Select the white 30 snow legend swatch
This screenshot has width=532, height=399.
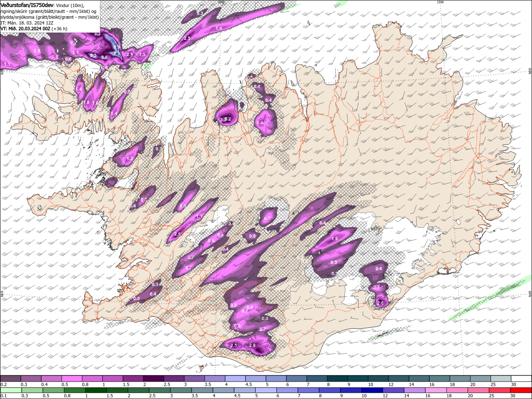point(521,379)
